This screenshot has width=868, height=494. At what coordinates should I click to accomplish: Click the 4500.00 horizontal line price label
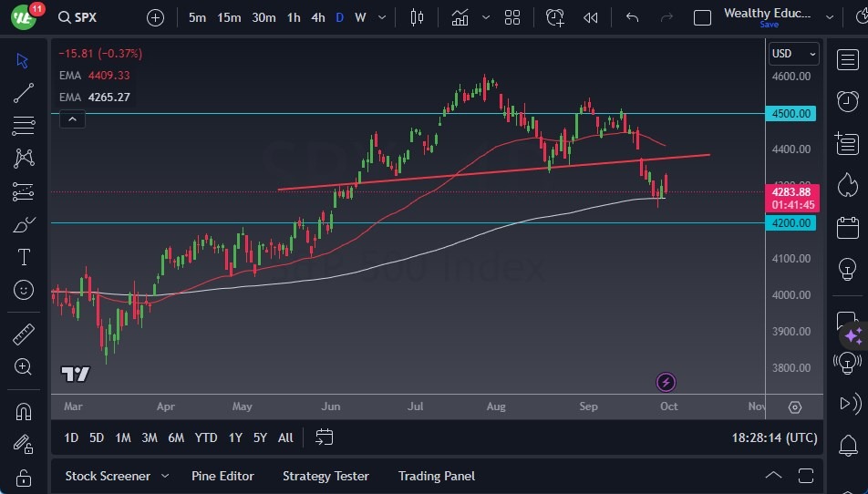790,114
